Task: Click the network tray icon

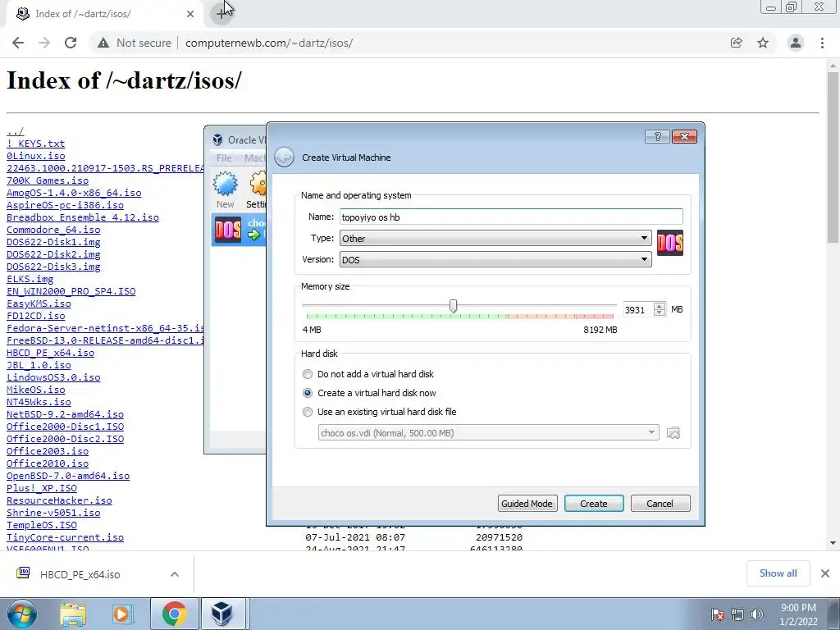Action: [737, 614]
